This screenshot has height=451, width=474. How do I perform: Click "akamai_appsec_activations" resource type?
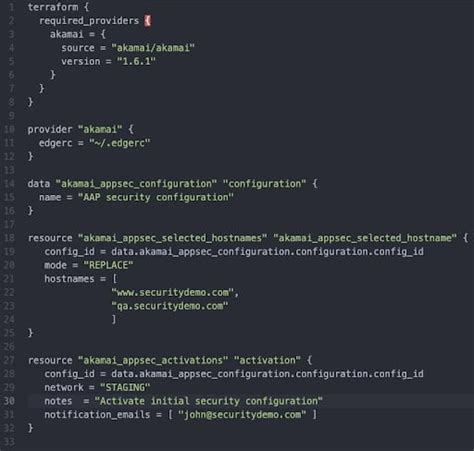tap(153, 360)
